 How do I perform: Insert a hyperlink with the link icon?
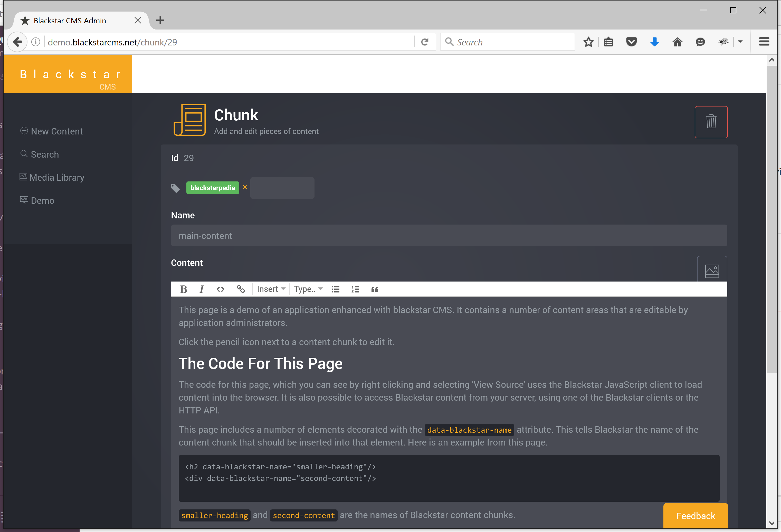241,289
